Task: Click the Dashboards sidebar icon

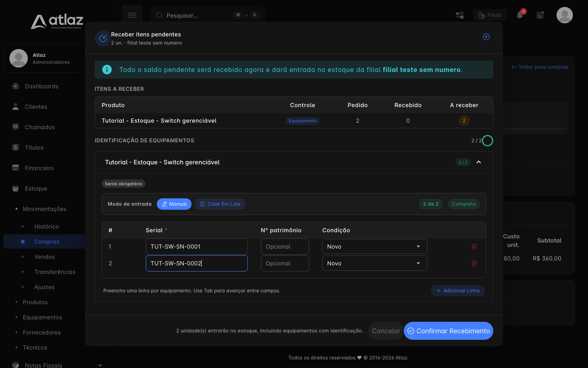Action: tap(16, 86)
